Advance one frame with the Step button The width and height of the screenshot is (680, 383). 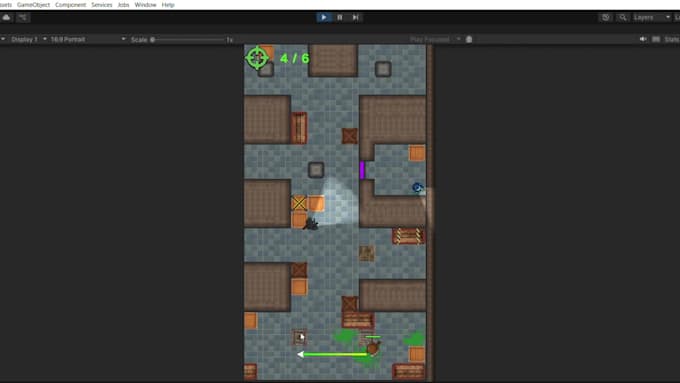[356, 17]
